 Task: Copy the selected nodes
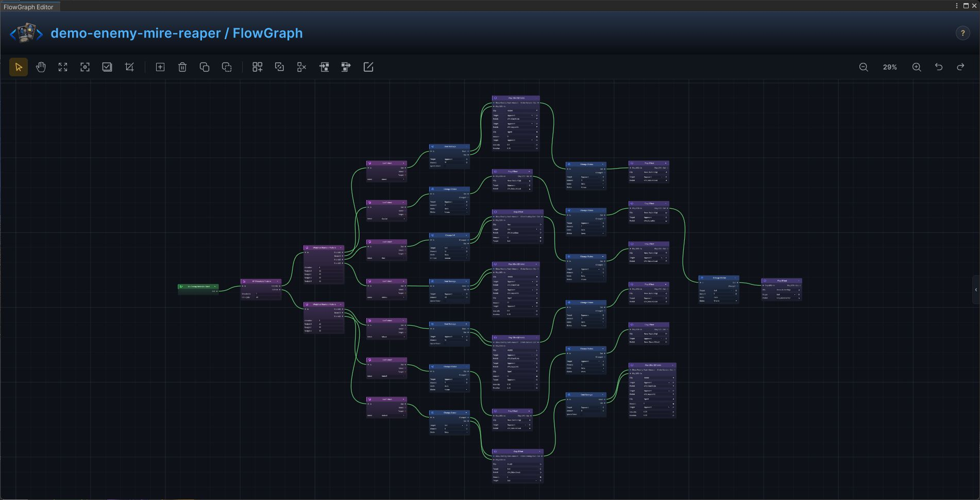coord(205,67)
